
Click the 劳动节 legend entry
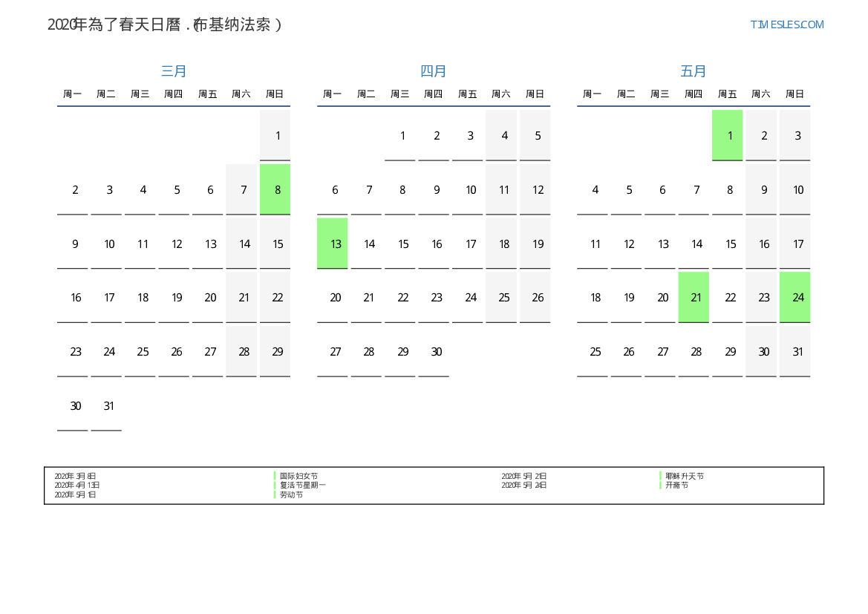click(x=291, y=494)
